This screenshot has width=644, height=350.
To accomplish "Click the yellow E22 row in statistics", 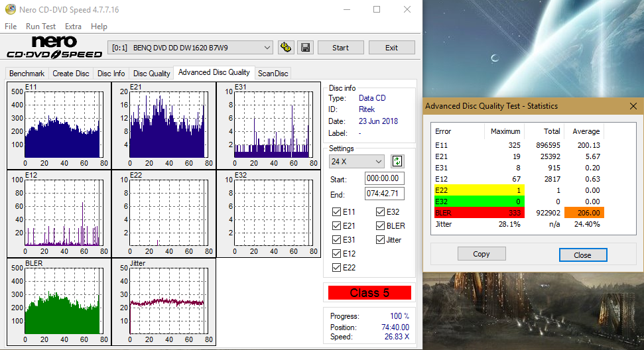I will coord(479,190).
